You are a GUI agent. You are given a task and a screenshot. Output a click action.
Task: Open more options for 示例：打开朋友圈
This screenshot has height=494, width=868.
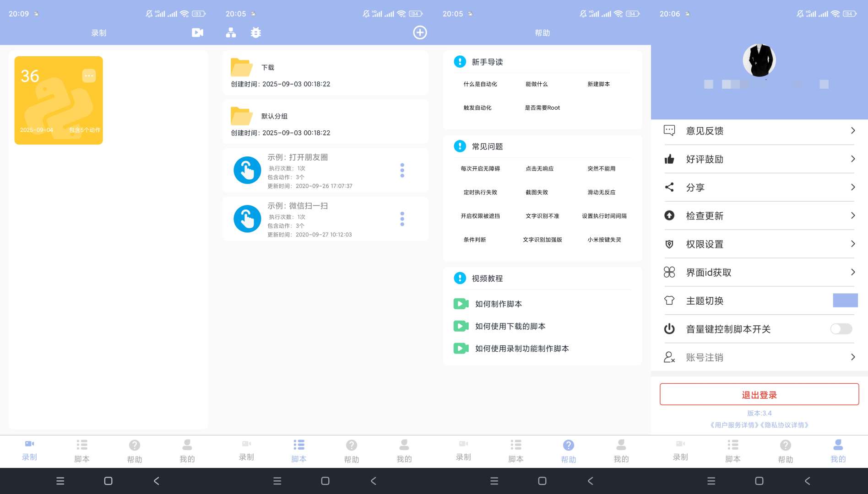(x=402, y=170)
